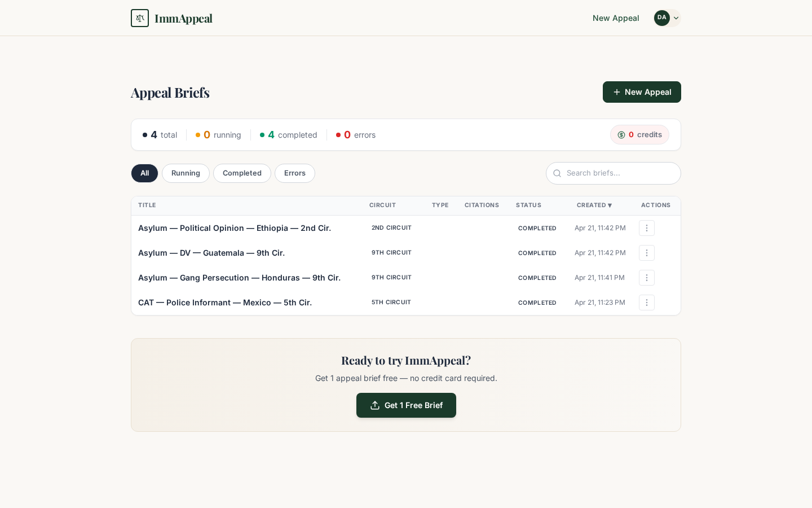The height and width of the screenshot is (508, 812).
Task: Click the ImmAppeal scales logo icon
Action: coord(140,18)
